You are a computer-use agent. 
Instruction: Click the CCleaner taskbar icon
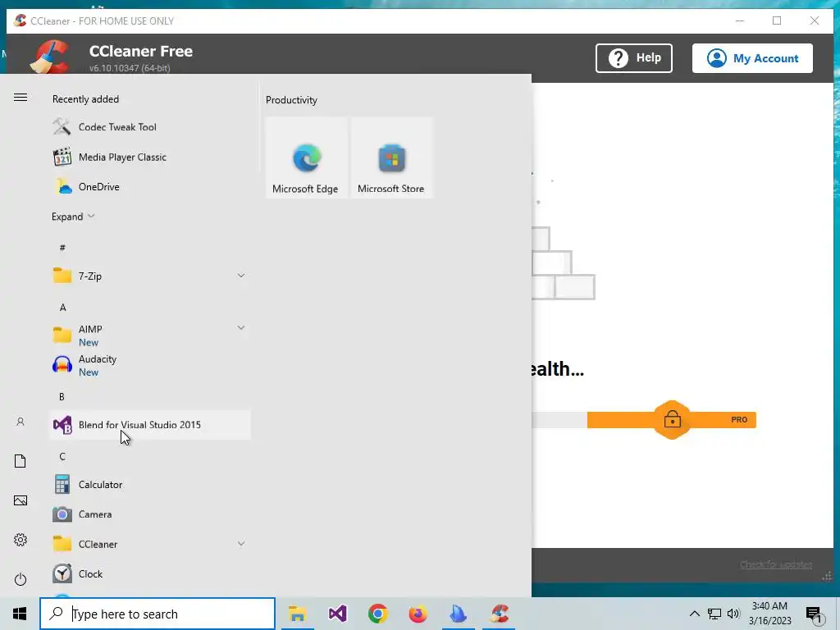pos(500,614)
